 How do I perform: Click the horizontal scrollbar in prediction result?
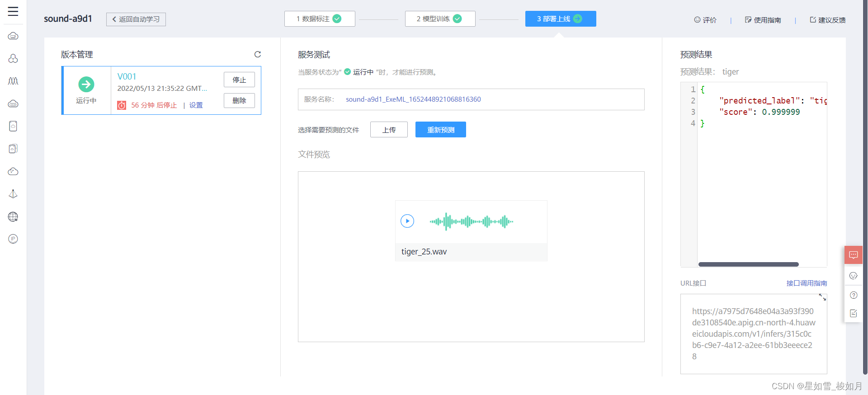click(749, 264)
